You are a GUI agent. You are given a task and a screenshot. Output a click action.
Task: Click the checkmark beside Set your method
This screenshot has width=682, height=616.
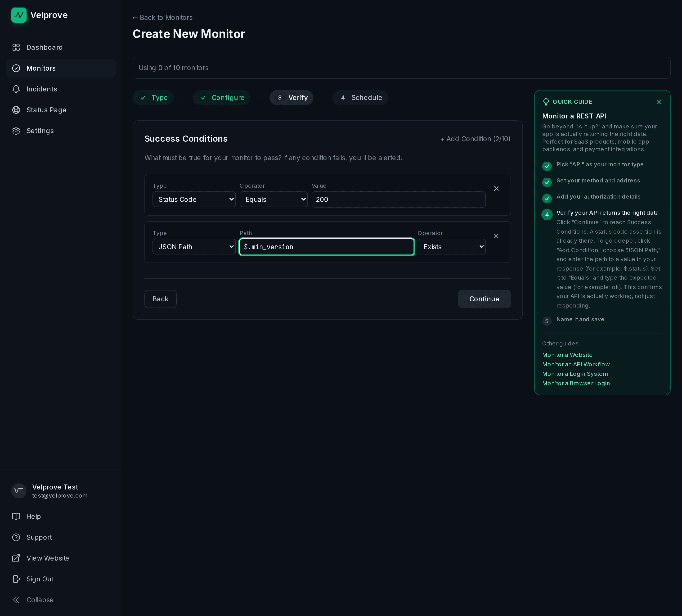click(x=547, y=182)
